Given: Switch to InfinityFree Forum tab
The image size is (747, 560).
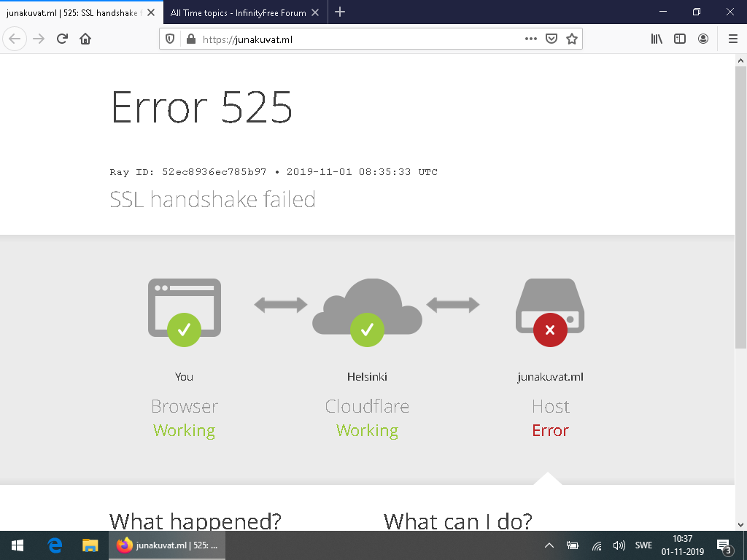Looking at the screenshot, I should (x=237, y=12).
